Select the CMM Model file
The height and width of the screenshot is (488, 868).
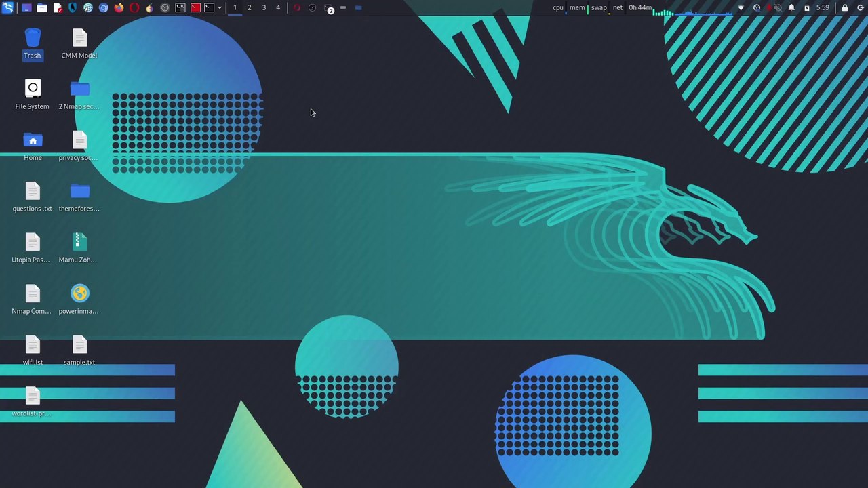click(79, 44)
